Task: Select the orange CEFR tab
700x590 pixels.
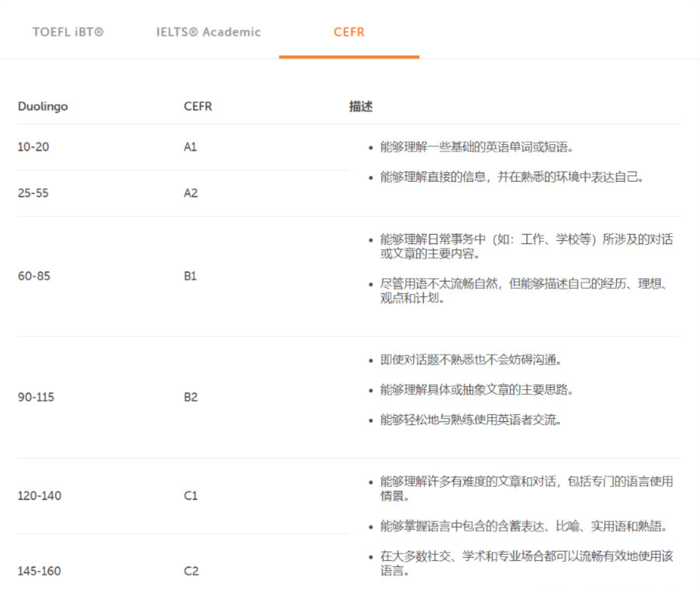Action: click(349, 32)
